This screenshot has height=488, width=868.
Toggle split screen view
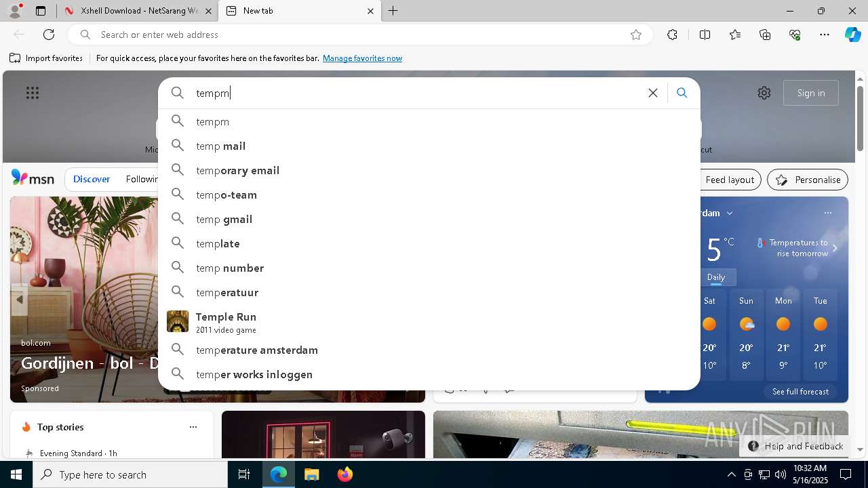point(705,35)
